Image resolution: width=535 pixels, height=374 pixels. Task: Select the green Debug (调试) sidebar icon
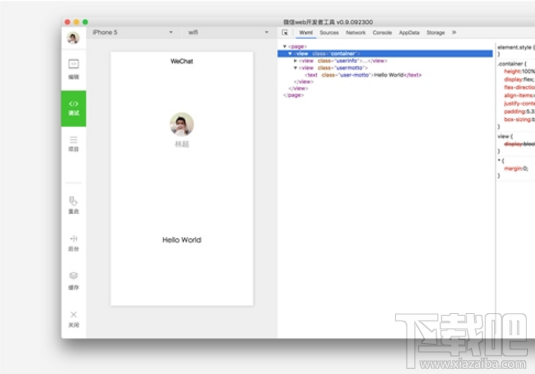tap(73, 108)
